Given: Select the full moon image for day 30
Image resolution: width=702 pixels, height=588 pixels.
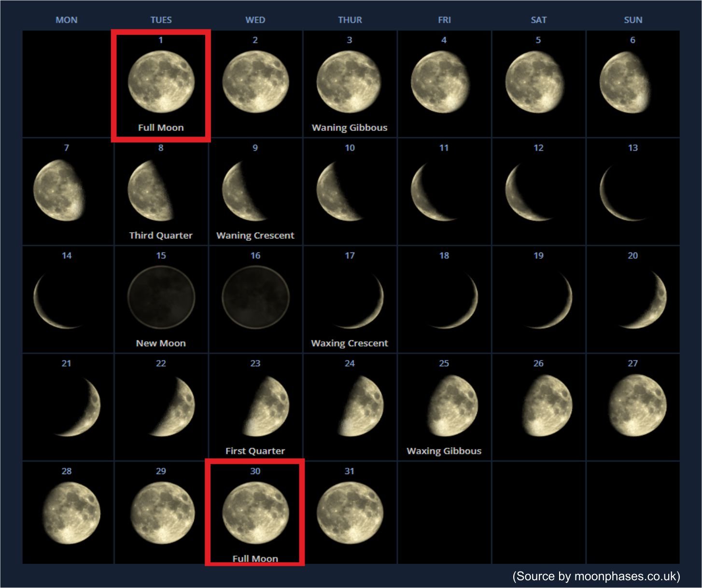Looking at the screenshot, I should tap(255, 513).
